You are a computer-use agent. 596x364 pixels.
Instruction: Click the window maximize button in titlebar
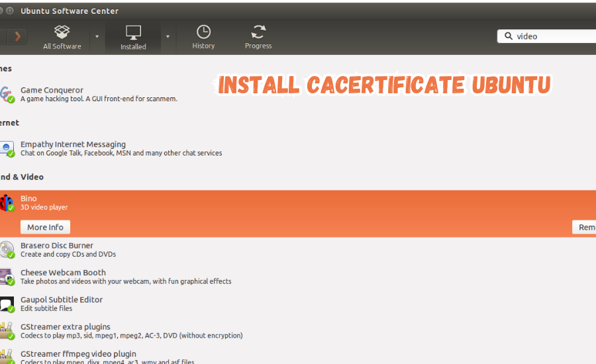pyautogui.click(x=10, y=11)
